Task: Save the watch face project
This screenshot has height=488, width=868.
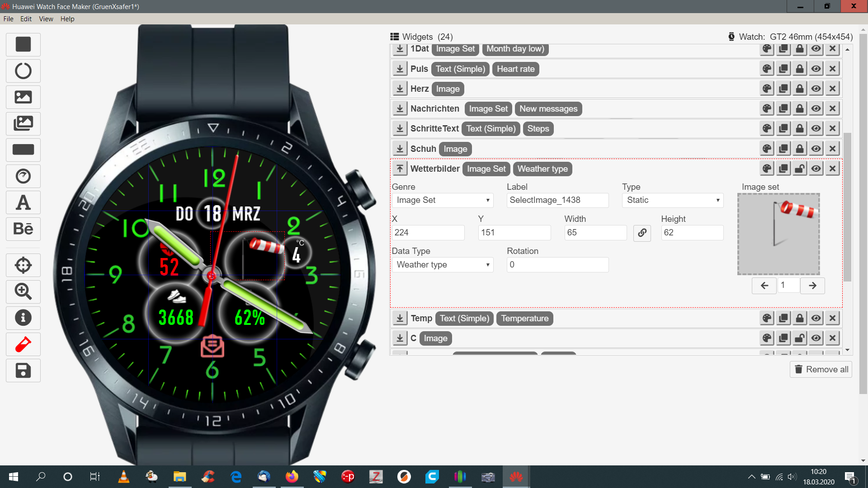Action: pyautogui.click(x=23, y=371)
